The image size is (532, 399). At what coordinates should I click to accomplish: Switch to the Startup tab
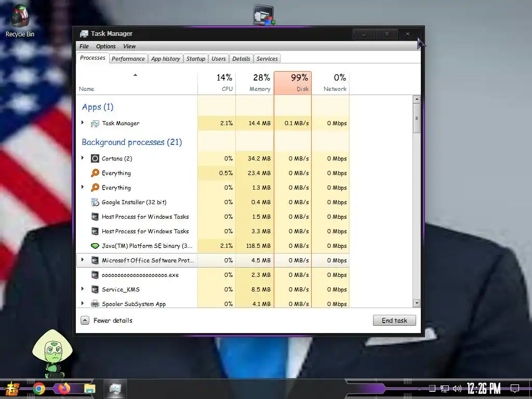pyautogui.click(x=196, y=59)
